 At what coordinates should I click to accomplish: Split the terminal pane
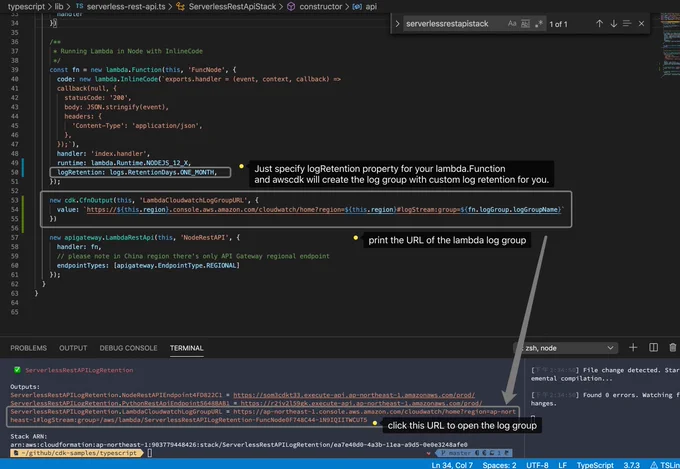point(653,348)
